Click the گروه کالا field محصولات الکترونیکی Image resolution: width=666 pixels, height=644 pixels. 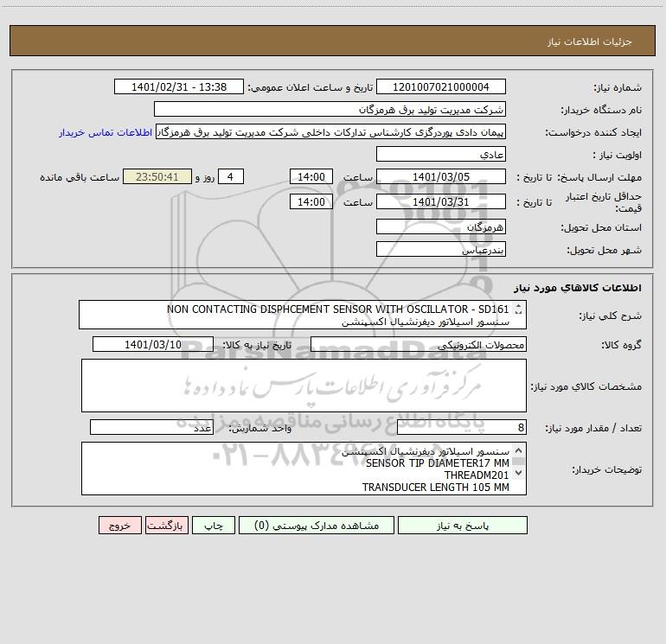[419, 344]
